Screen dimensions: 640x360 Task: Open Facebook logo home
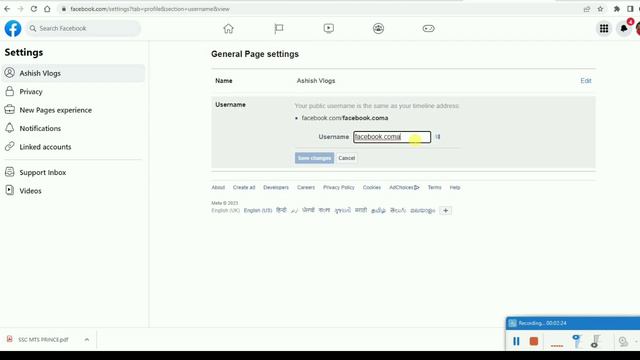coord(13,29)
